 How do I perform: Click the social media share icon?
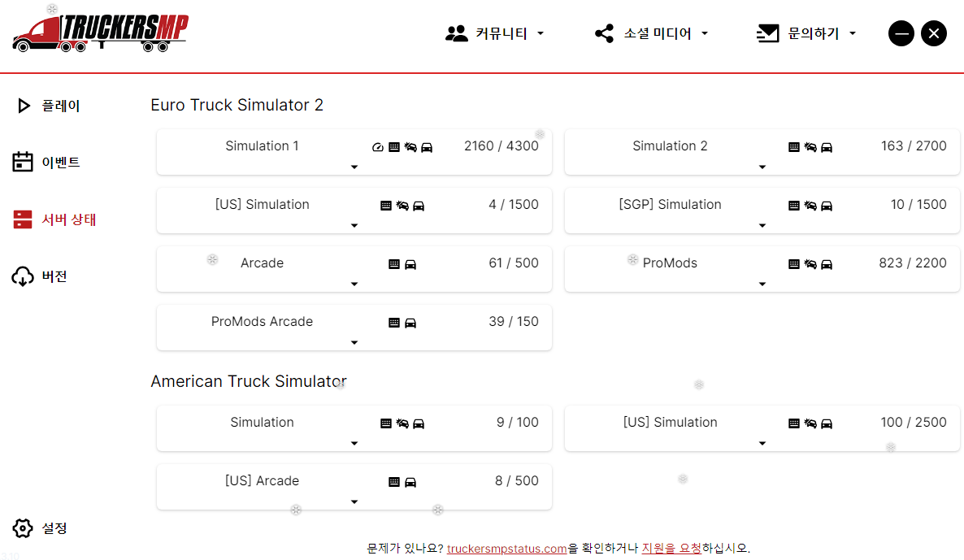(x=604, y=33)
